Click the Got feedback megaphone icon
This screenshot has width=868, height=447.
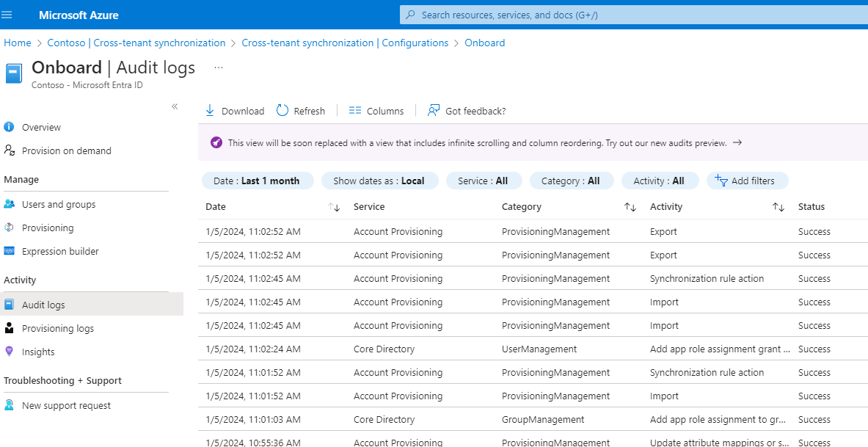click(435, 110)
